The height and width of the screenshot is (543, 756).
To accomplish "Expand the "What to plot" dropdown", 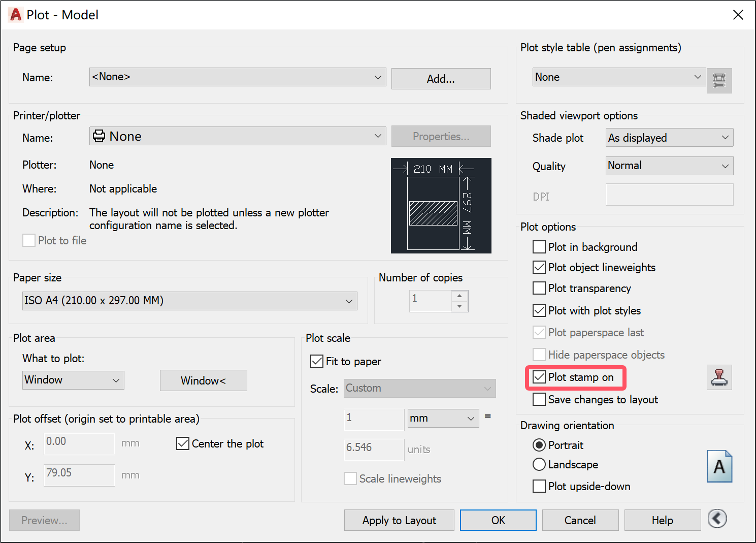I will pos(116,380).
